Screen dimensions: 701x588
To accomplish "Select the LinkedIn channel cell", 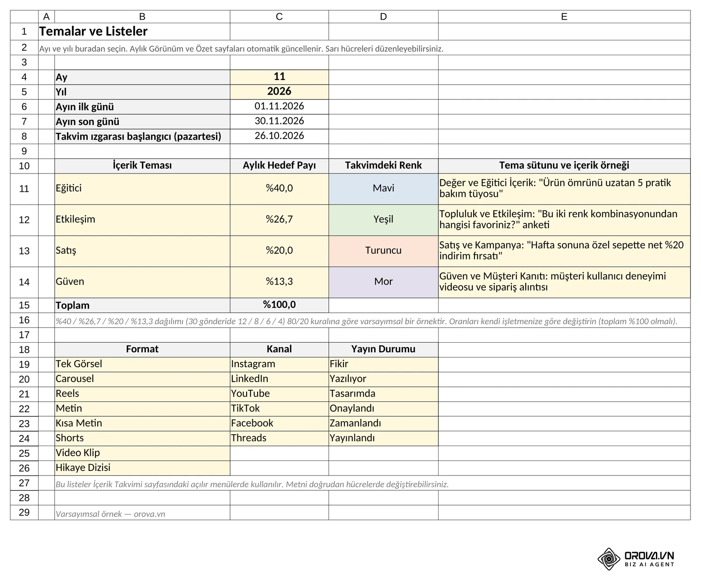I will coord(279,379).
